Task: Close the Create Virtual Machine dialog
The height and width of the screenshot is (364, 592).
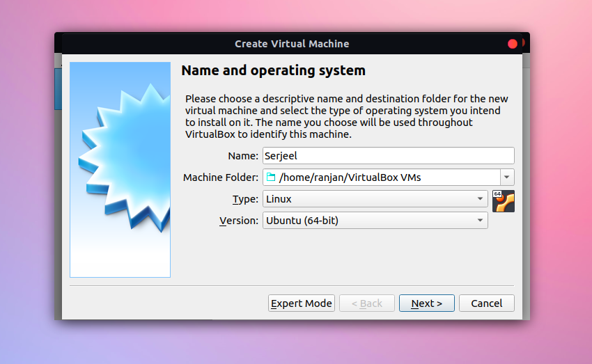Action: click(x=513, y=44)
